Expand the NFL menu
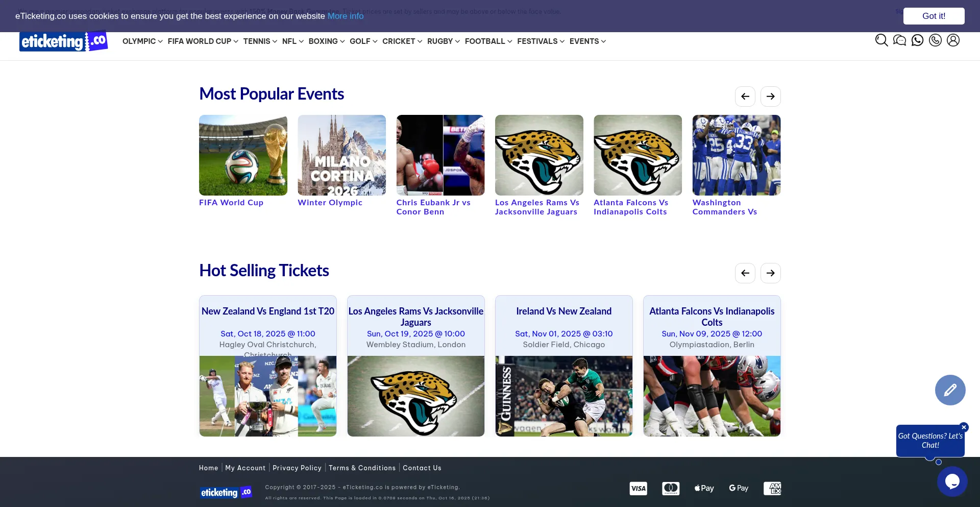This screenshot has height=507, width=980. 293,41
